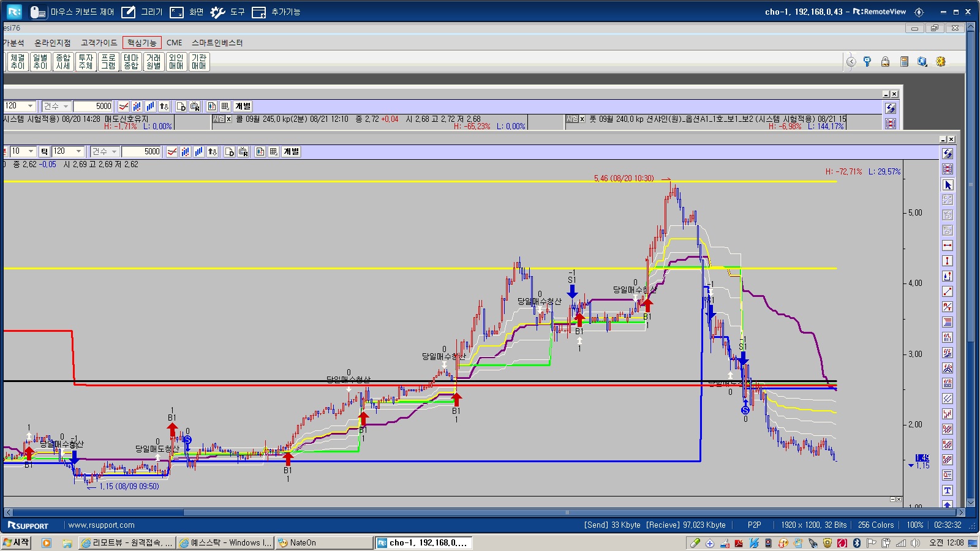
Task: Expand the 10 period dropdown in lower chart
Action: coord(23,151)
